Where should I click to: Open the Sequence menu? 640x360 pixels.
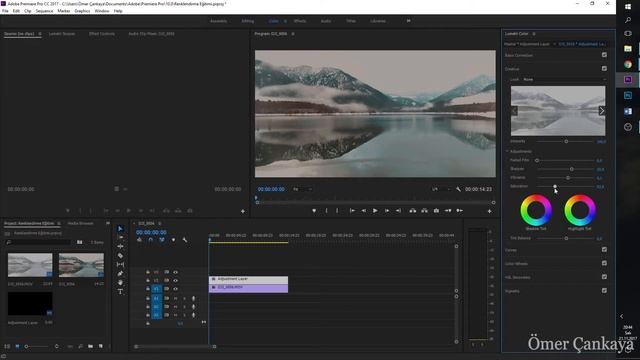click(44, 11)
